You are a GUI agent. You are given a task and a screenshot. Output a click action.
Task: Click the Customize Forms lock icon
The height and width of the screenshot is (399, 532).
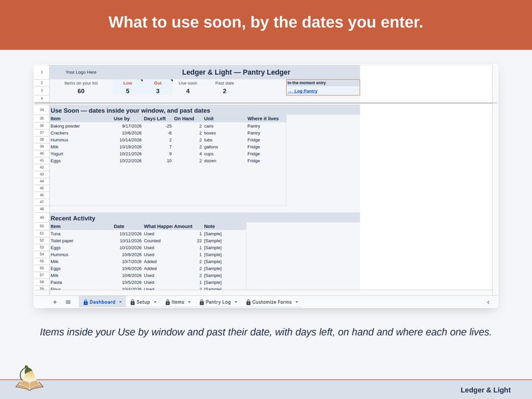tap(249, 302)
